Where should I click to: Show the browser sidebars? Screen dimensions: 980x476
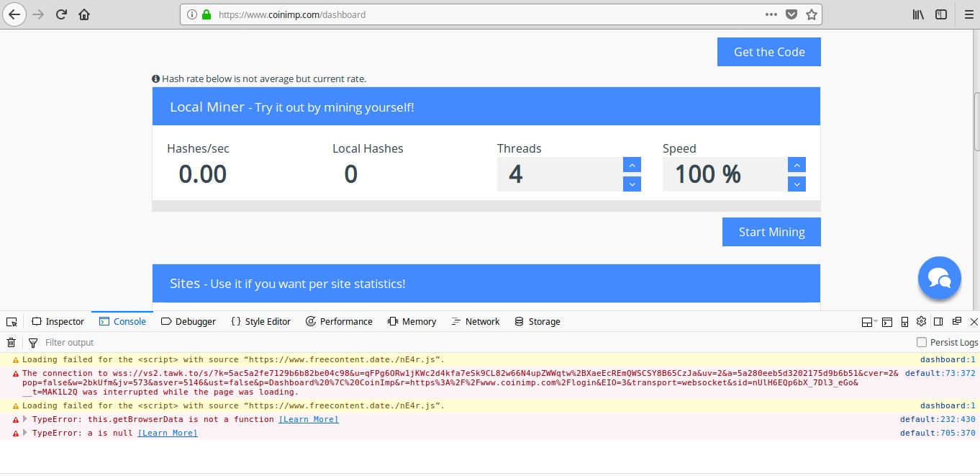(x=941, y=14)
